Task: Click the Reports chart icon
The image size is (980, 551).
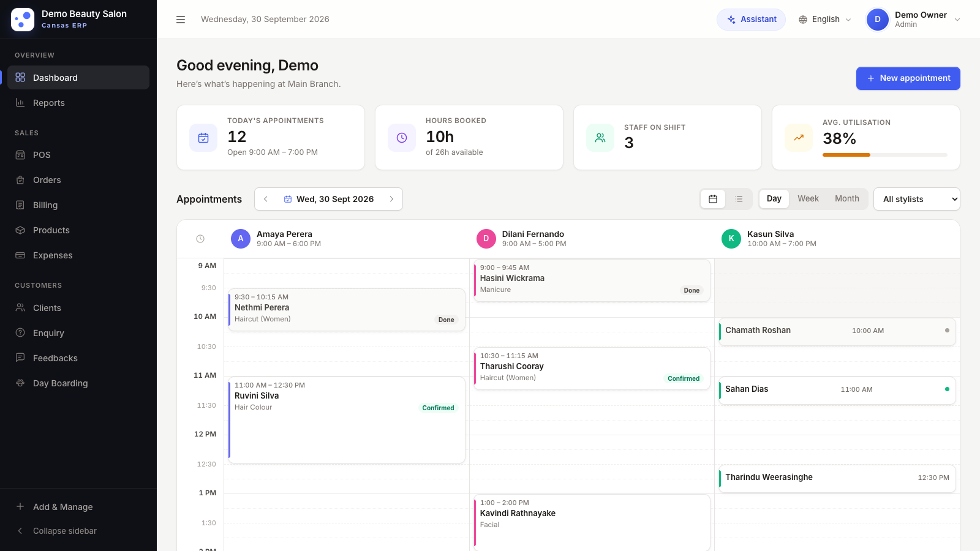Action: 20,103
